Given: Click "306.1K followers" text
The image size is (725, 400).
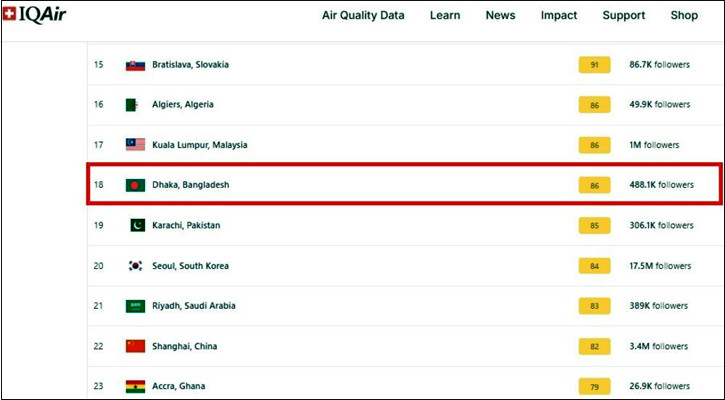Looking at the screenshot, I should [661, 225].
